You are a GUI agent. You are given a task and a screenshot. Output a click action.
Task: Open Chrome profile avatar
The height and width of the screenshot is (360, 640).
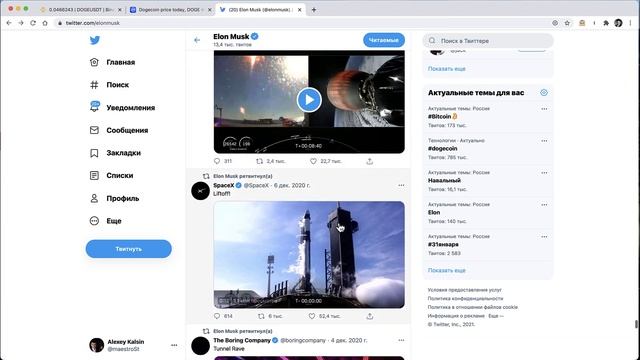point(618,23)
